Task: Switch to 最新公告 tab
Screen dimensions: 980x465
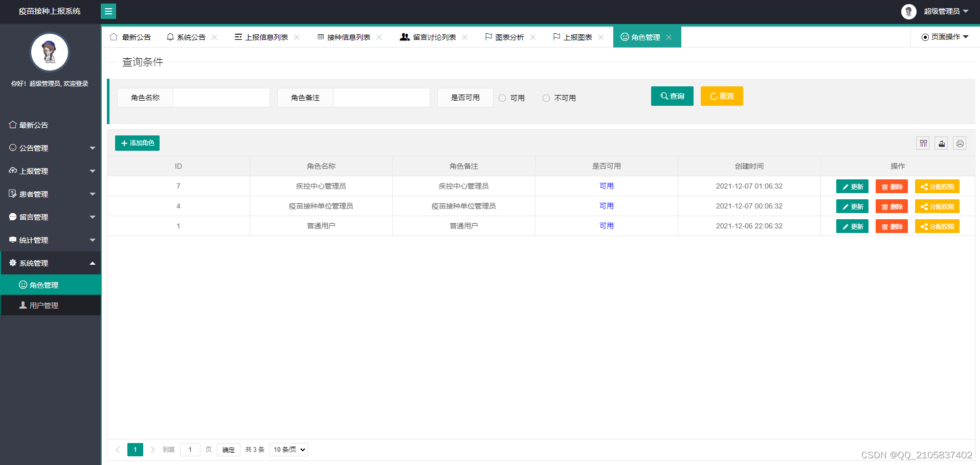Action: click(130, 37)
